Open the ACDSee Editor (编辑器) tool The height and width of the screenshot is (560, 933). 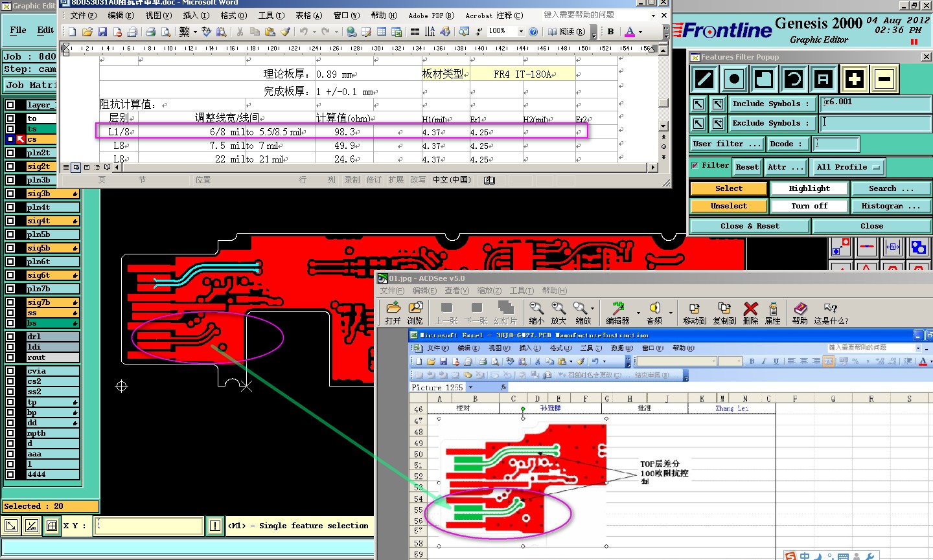pos(617,313)
